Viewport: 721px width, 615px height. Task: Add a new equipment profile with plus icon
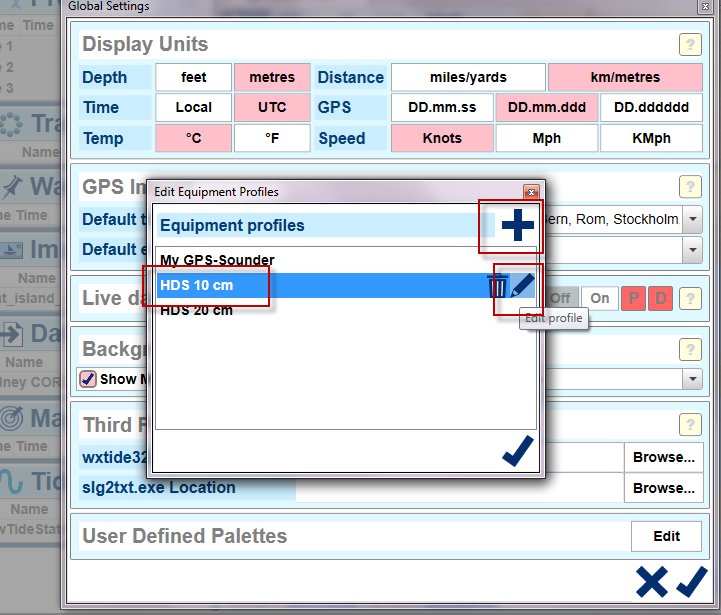point(517,226)
